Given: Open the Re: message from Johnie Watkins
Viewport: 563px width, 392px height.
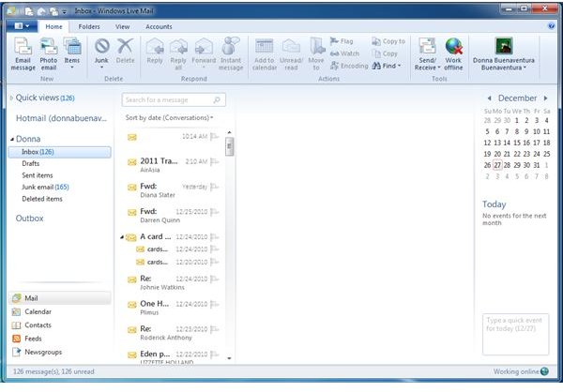Looking at the screenshot, I should pos(173,282).
